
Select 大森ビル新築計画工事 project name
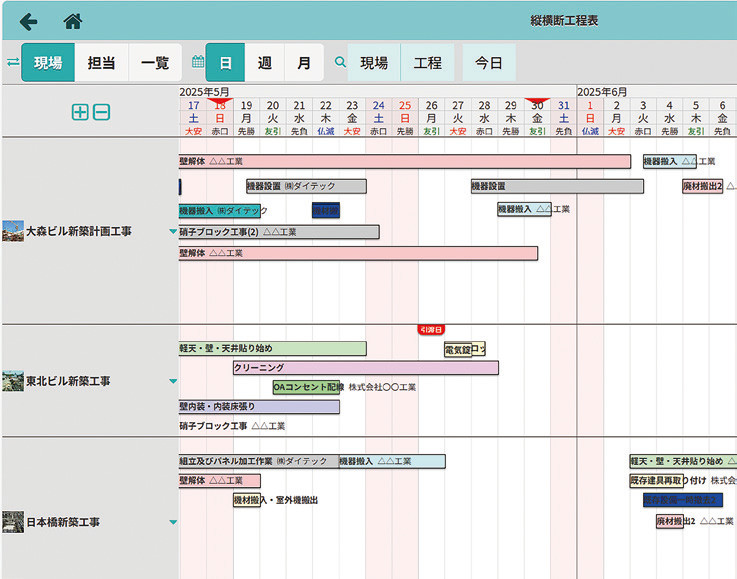coord(78,231)
